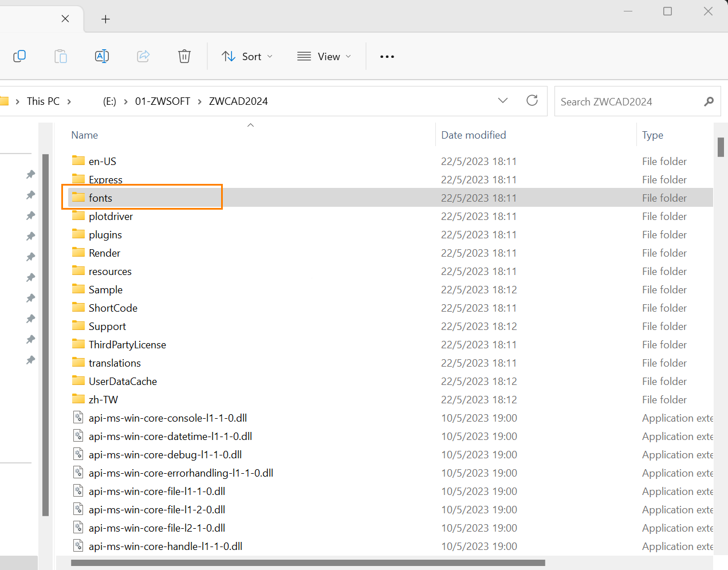Click the Render folder icon

(x=78, y=253)
